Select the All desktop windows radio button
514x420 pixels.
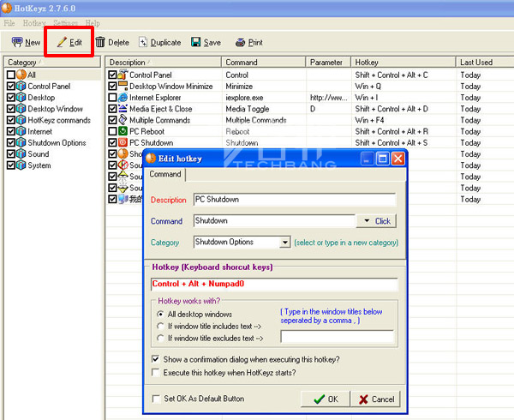[x=162, y=314]
